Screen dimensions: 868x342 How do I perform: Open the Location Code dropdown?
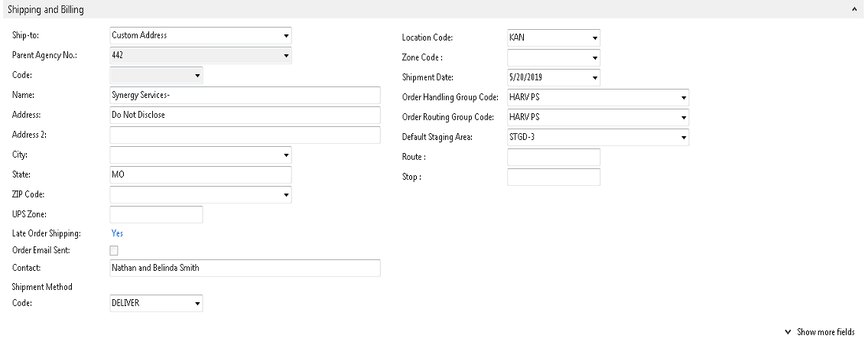[594, 37]
